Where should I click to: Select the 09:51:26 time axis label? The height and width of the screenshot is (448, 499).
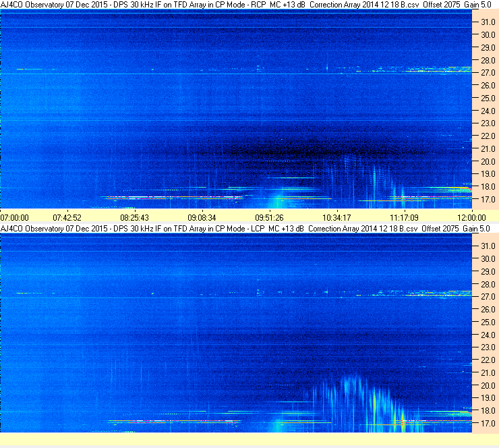[269, 218]
